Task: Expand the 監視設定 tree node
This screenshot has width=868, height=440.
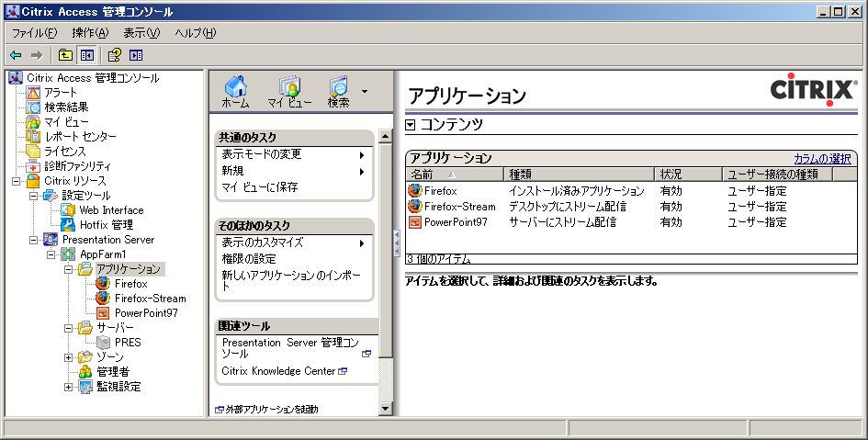Action: tap(68, 387)
